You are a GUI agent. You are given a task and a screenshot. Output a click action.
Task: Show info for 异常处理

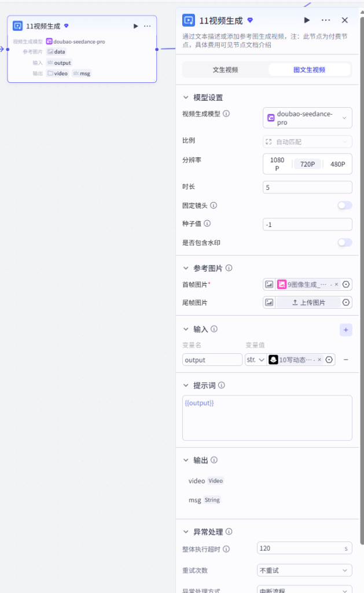[x=229, y=532]
